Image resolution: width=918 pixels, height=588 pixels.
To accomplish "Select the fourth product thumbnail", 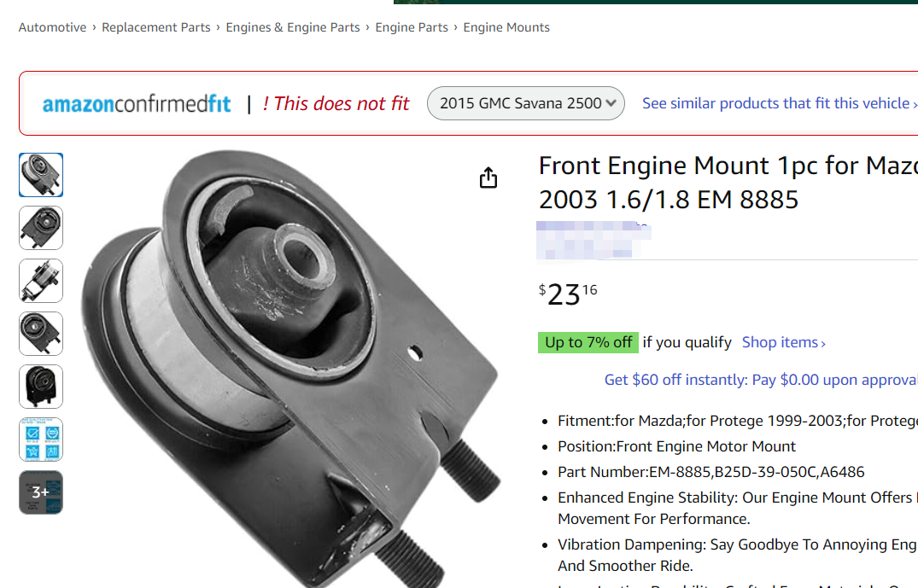I will coord(41,334).
